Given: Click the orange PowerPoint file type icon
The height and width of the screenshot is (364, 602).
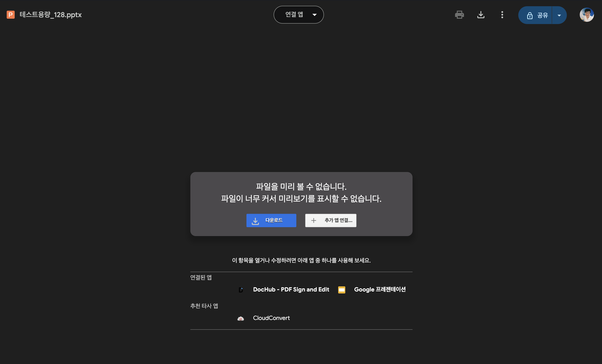Looking at the screenshot, I should click(10, 15).
